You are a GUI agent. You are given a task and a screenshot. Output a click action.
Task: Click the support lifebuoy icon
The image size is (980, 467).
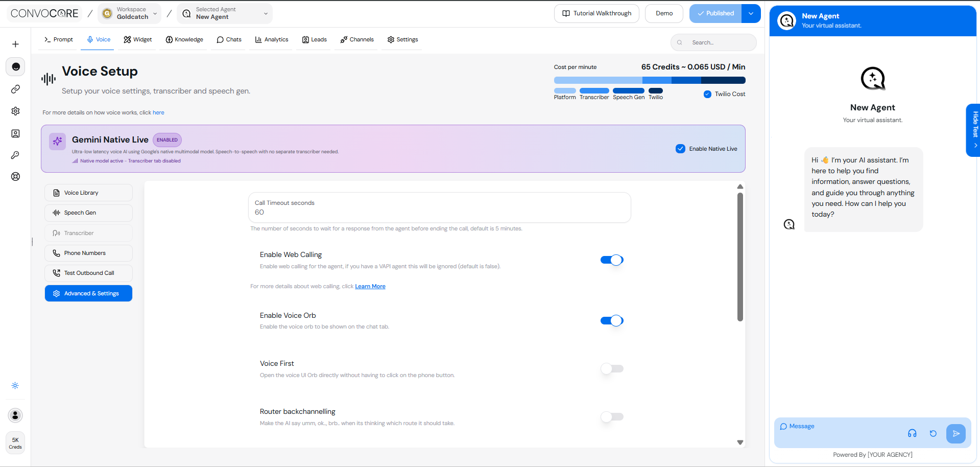[x=15, y=176]
